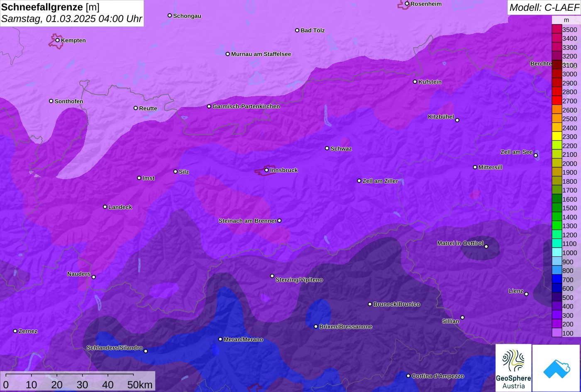The image size is (581, 392).
Task: Click the Kufstein location marker dot
Action: point(415,82)
